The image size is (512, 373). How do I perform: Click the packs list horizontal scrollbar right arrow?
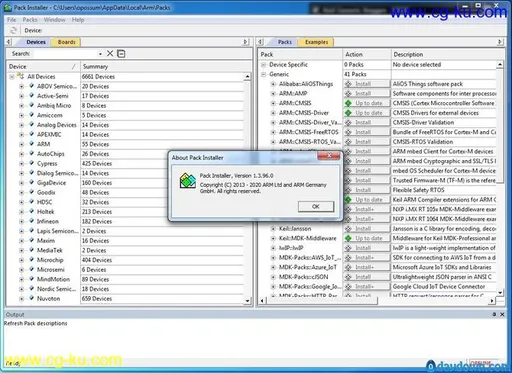tap(493, 301)
